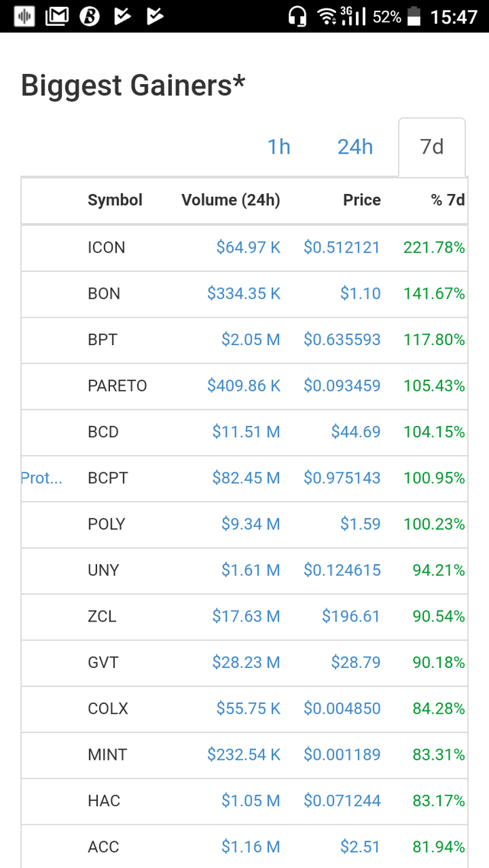Switch to the 1h gainers tab
Image resolution: width=489 pixels, height=868 pixels.
279,147
